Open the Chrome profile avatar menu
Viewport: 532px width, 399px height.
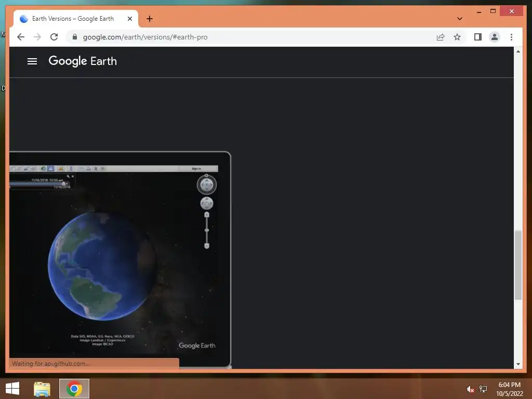tap(495, 37)
